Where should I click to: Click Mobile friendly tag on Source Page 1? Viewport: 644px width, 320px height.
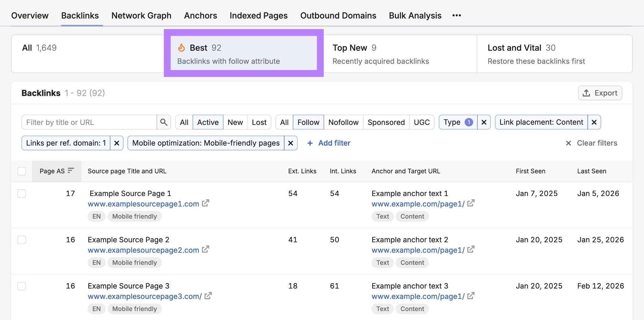(x=135, y=216)
